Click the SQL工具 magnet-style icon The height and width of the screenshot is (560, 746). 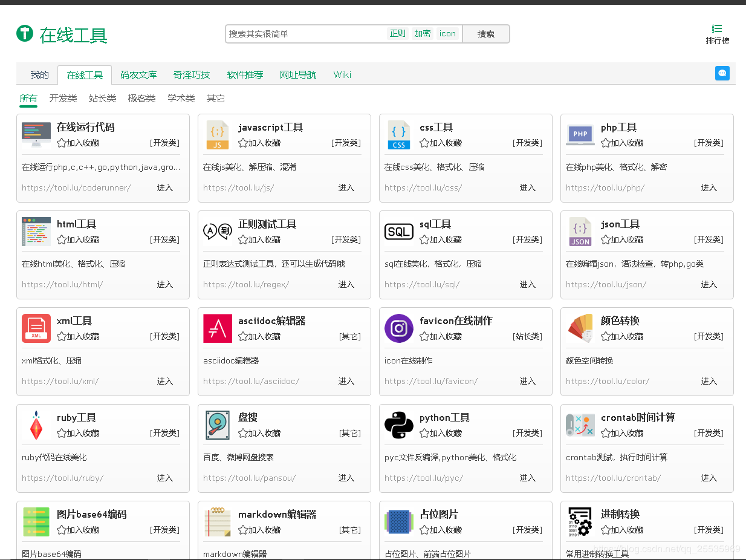[x=399, y=231]
